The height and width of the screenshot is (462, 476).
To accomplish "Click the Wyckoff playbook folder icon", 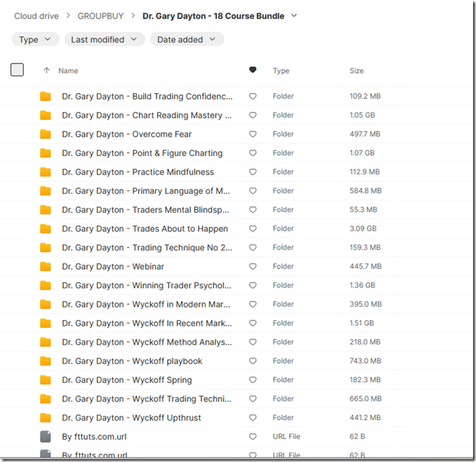I will [x=46, y=361].
